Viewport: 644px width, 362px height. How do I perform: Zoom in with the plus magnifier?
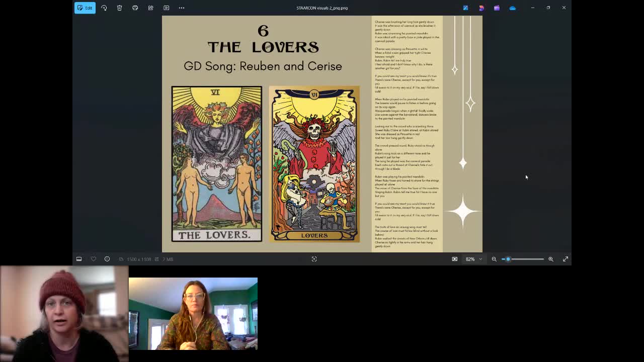tap(551, 259)
